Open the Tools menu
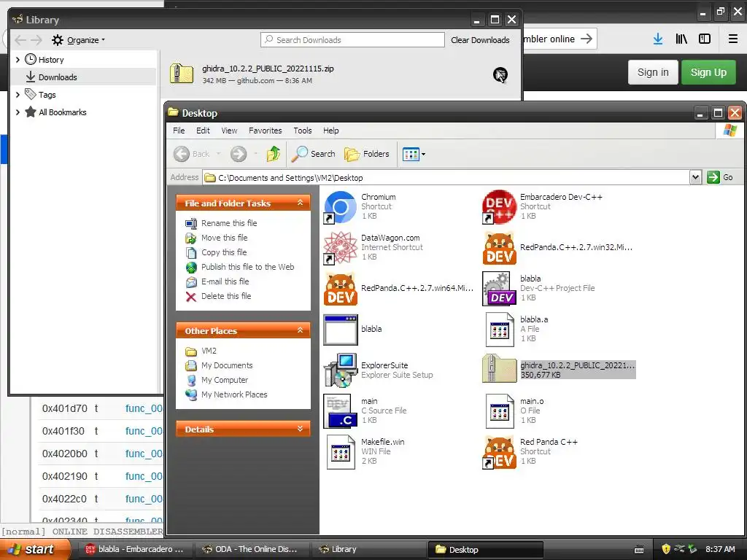Screen dimensions: 747x560 (303, 131)
